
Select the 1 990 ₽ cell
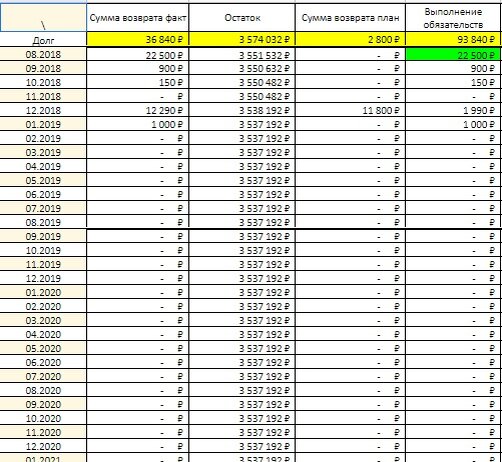click(x=453, y=110)
